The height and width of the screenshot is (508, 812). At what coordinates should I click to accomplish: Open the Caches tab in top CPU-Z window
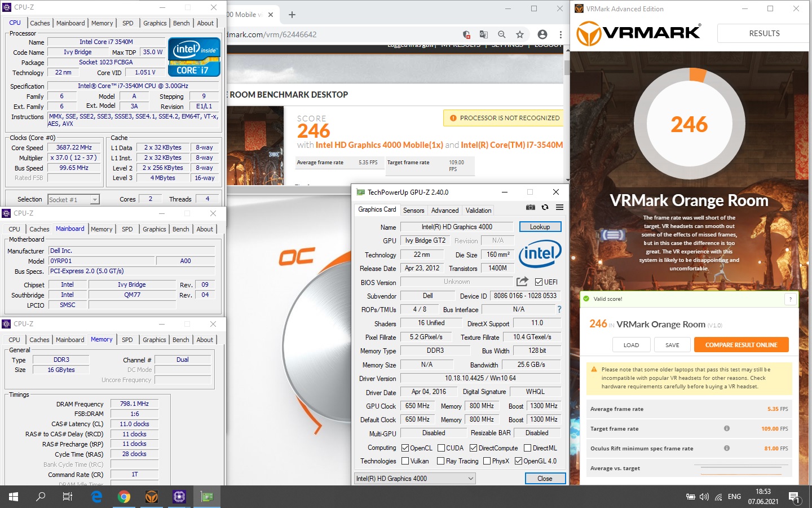[40, 23]
